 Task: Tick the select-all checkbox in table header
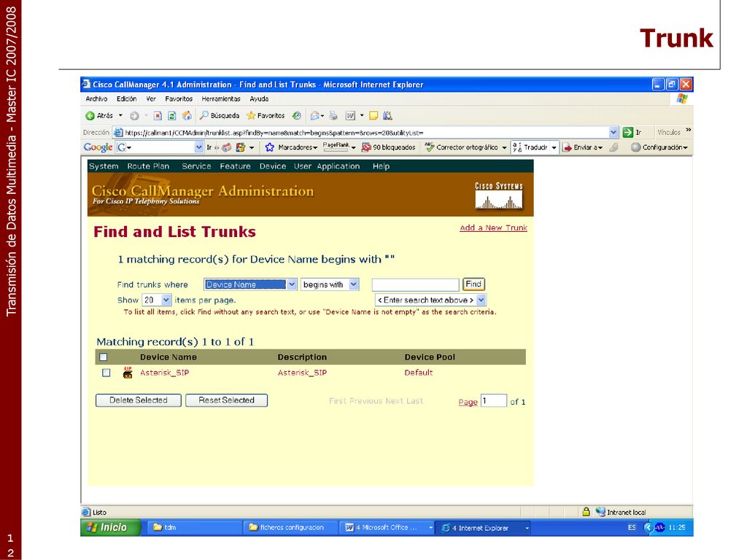(x=104, y=357)
